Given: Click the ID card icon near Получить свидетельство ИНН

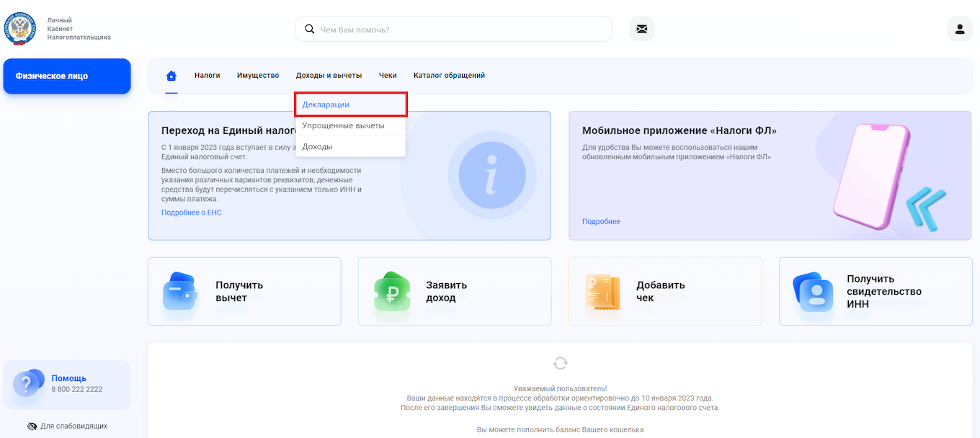Looking at the screenshot, I should [x=812, y=291].
